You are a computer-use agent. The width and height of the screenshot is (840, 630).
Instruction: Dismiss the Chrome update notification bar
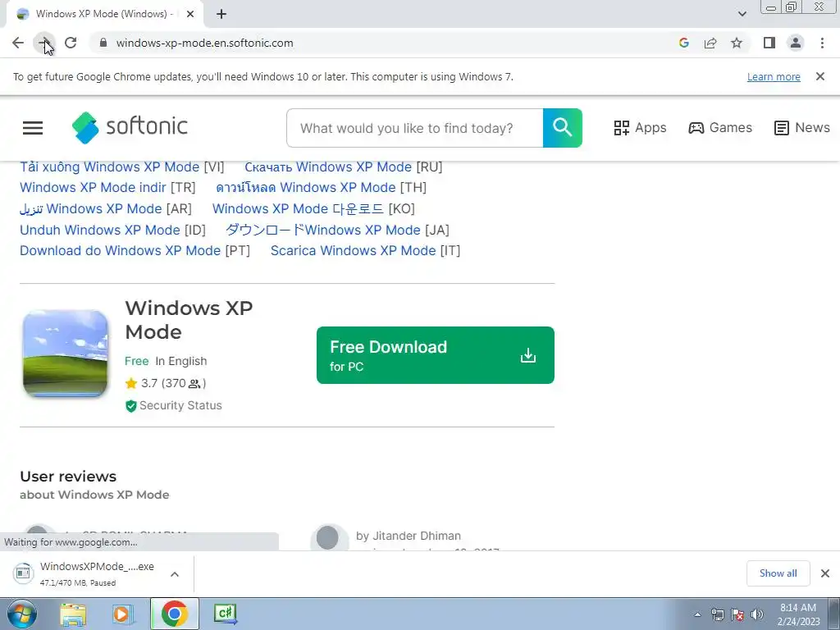click(819, 76)
